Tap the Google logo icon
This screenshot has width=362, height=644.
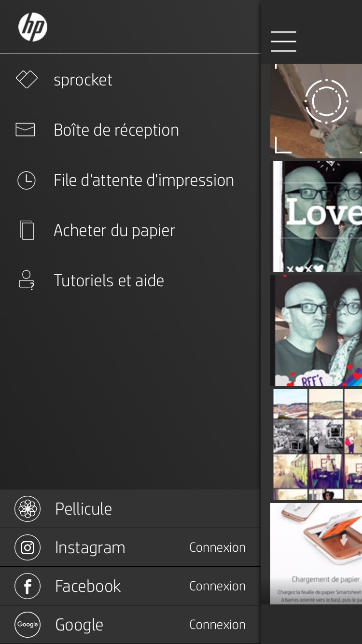click(x=28, y=624)
